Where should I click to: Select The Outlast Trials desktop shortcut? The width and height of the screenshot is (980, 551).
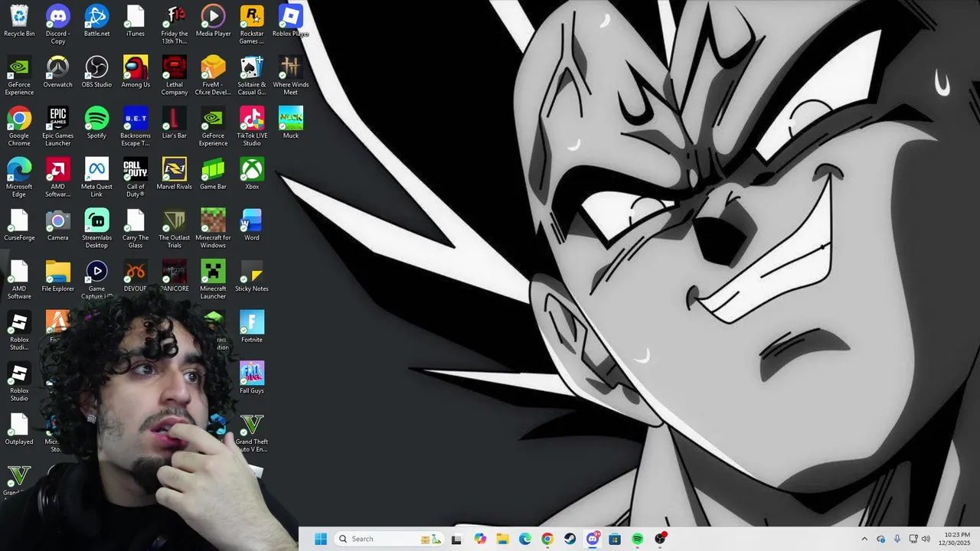pyautogui.click(x=175, y=229)
